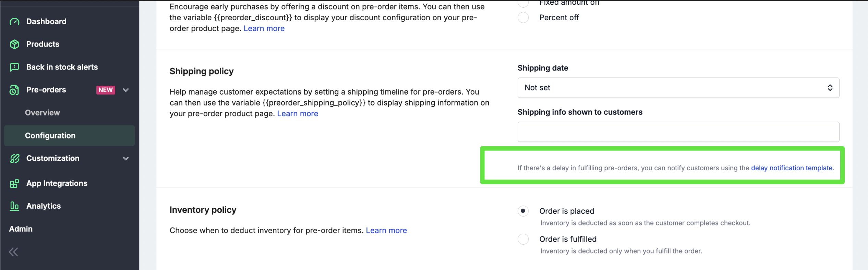Collapse the sidebar with double-chevron icon
Screen dimensions: 868x270
[x=14, y=252]
